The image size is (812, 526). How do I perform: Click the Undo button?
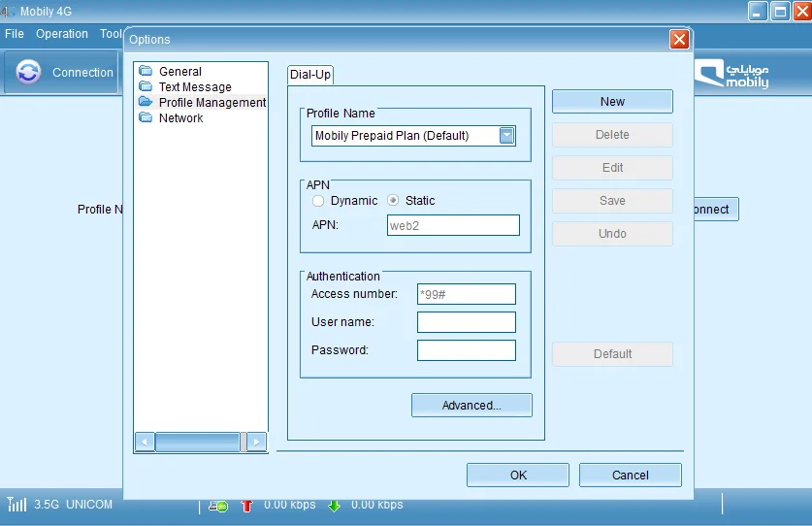pos(612,234)
